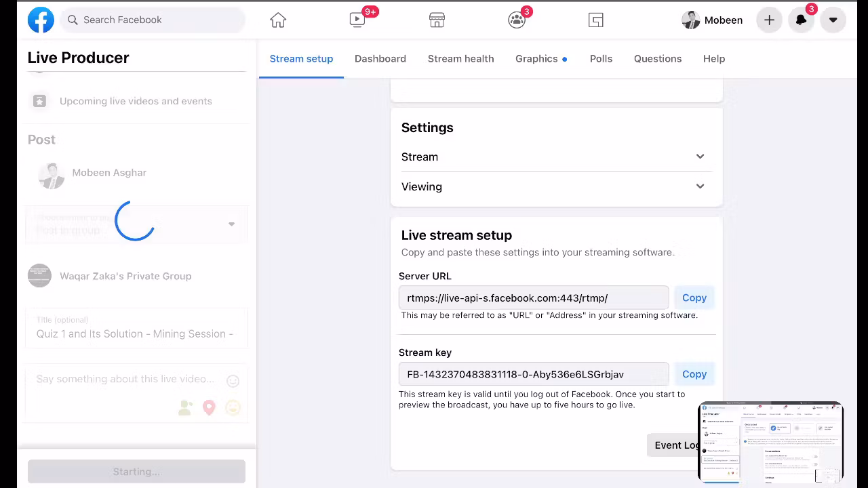
Task: Open the Marketplace icon
Action: pyautogui.click(x=437, y=20)
